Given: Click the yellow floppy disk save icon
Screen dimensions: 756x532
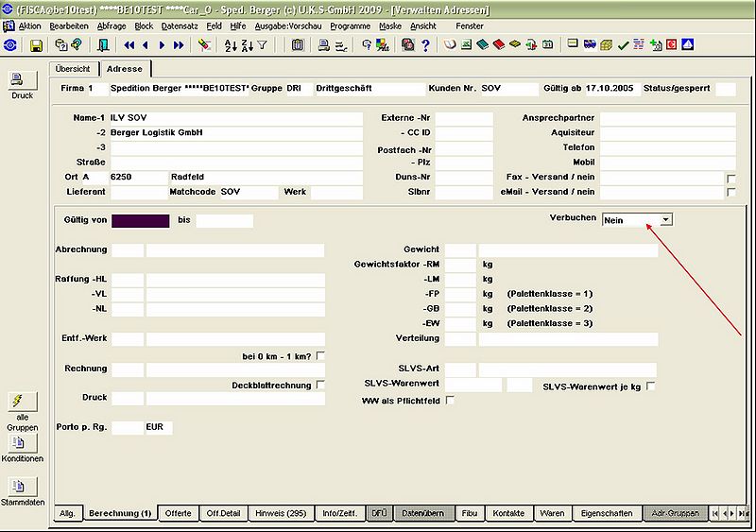Looking at the screenshot, I should 36,45.
